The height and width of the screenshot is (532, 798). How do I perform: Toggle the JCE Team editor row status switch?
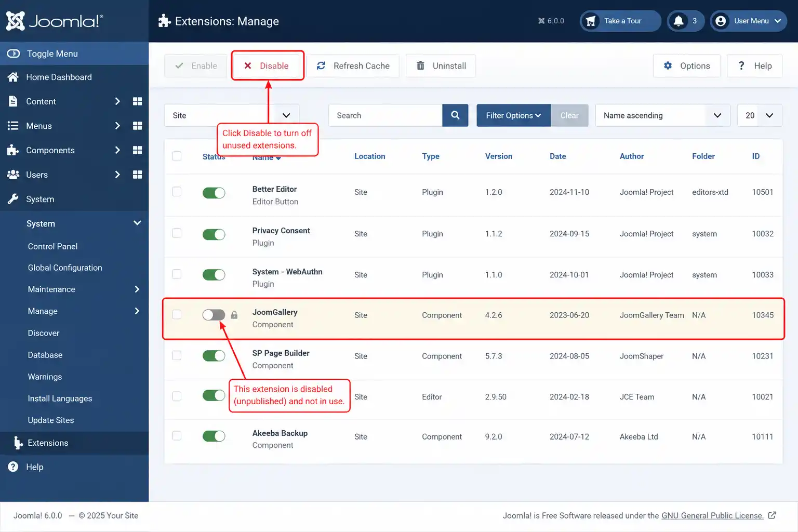(x=214, y=395)
